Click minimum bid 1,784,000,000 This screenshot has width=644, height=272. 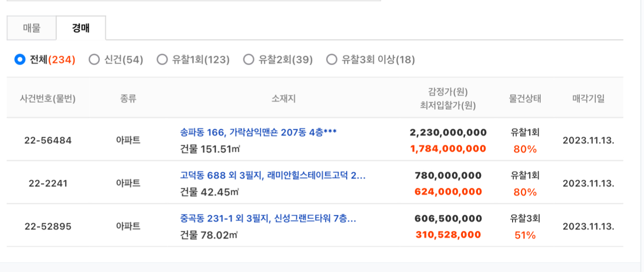[448, 148]
